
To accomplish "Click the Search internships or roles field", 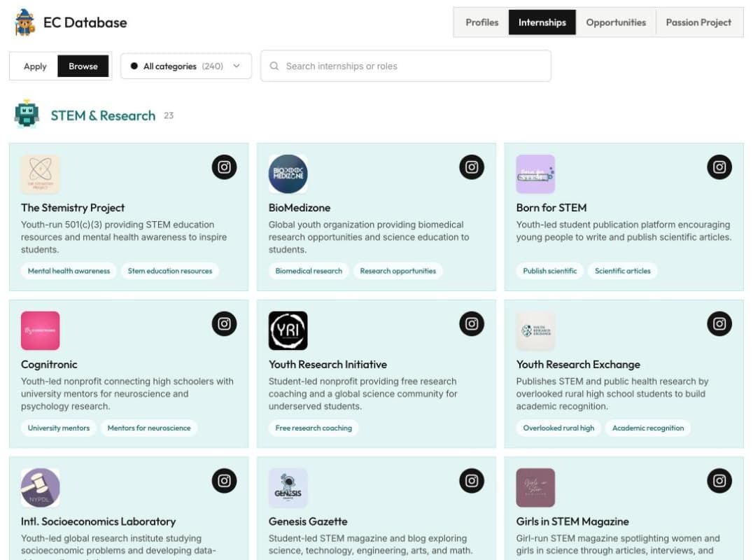I will pos(406,66).
